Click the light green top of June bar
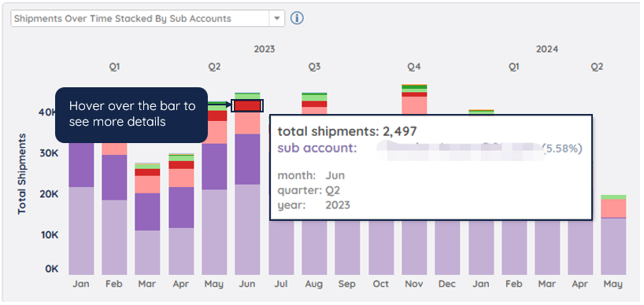Screen dimensions: 644x305 [x=247, y=97]
